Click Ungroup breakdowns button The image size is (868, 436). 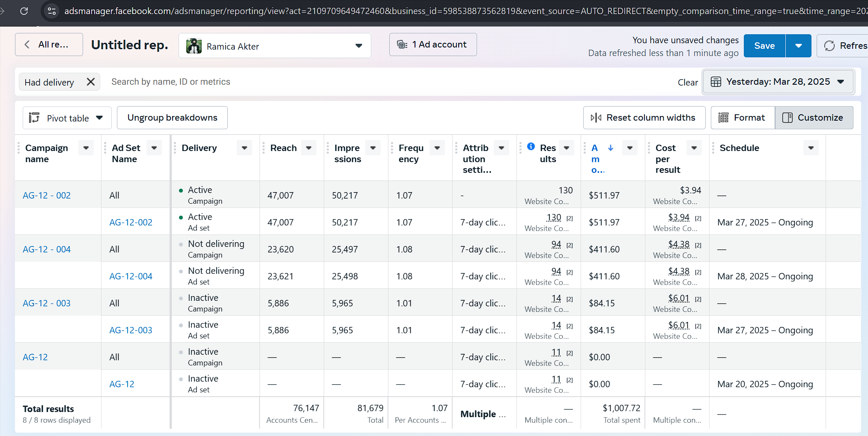[172, 118]
